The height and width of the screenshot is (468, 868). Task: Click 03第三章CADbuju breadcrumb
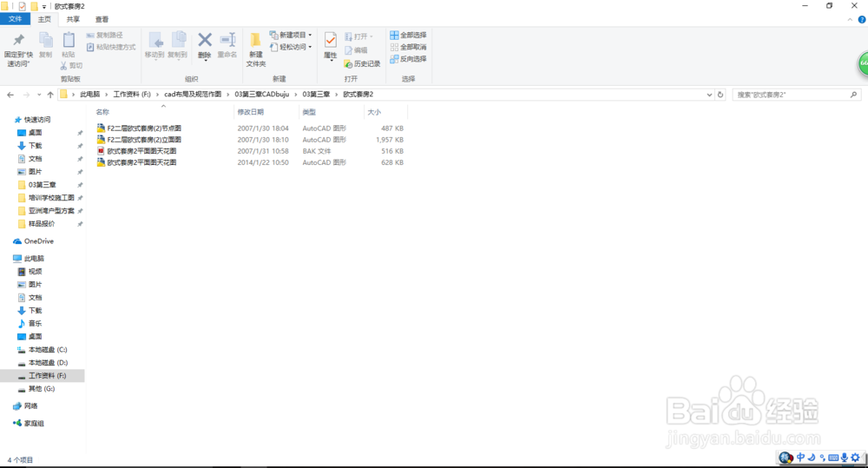coord(261,94)
